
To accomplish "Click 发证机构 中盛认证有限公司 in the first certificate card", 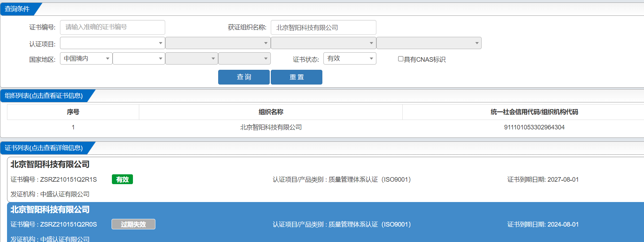I will point(50,194).
